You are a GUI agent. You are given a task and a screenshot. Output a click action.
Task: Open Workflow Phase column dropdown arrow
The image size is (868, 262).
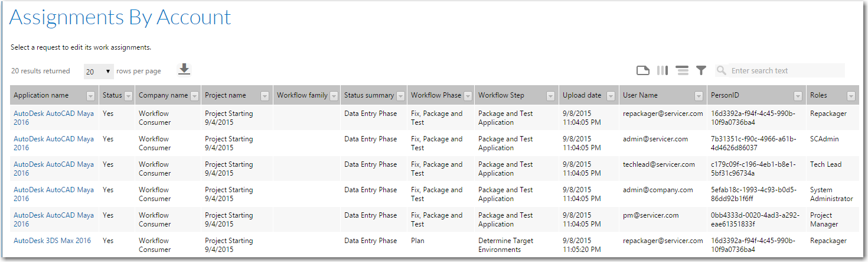point(468,96)
